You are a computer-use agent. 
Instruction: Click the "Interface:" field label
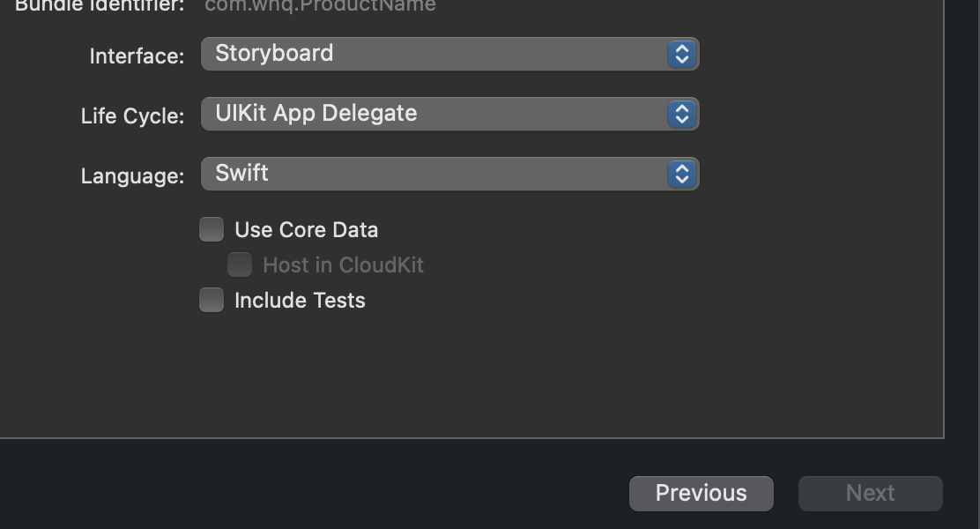click(137, 56)
